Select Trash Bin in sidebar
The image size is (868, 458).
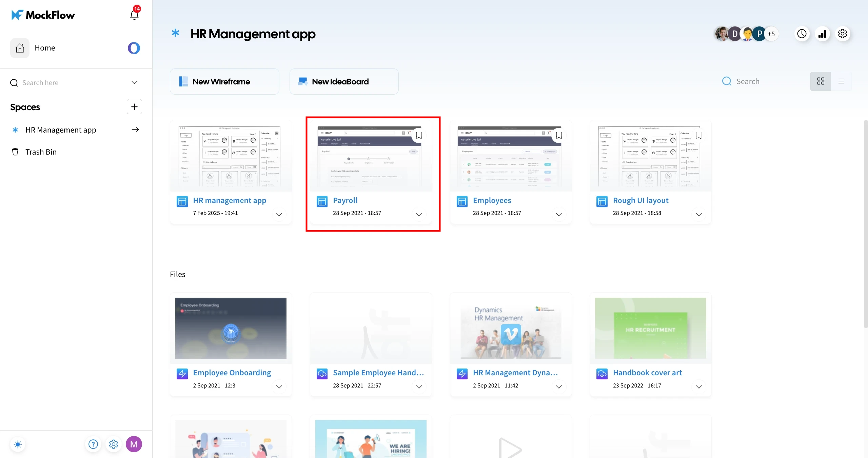coord(41,152)
